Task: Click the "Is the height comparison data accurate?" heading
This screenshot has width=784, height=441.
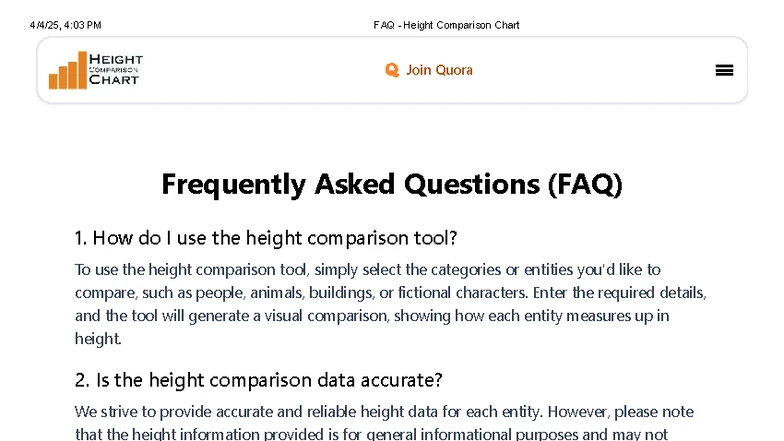Action: pos(259,381)
